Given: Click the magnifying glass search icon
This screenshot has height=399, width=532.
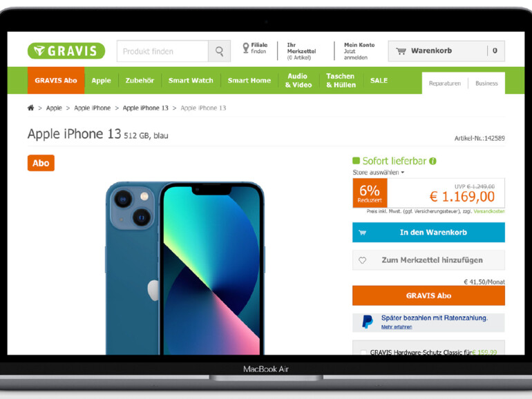Looking at the screenshot, I should (220, 51).
